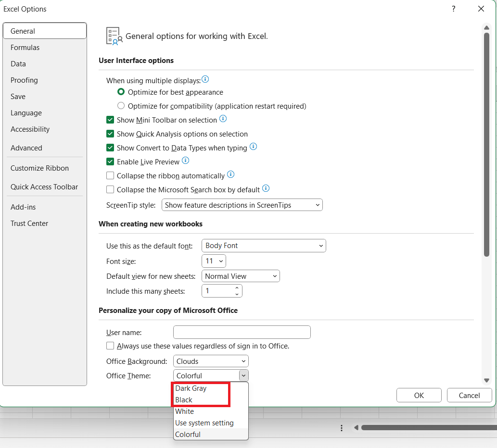497x448 pixels.
Task: Open info icon beside Convert to Data Types
Action: [253, 147]
